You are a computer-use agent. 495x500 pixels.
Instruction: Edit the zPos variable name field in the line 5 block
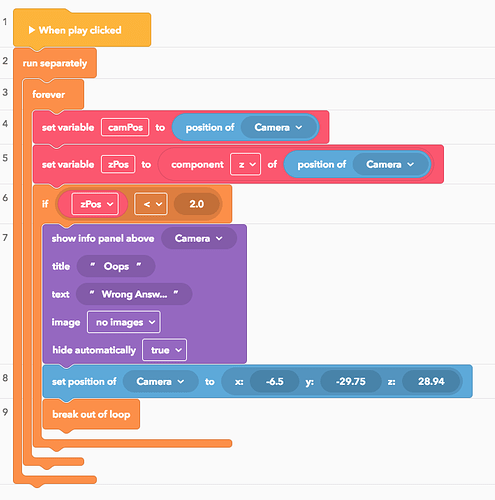[118, 164]
